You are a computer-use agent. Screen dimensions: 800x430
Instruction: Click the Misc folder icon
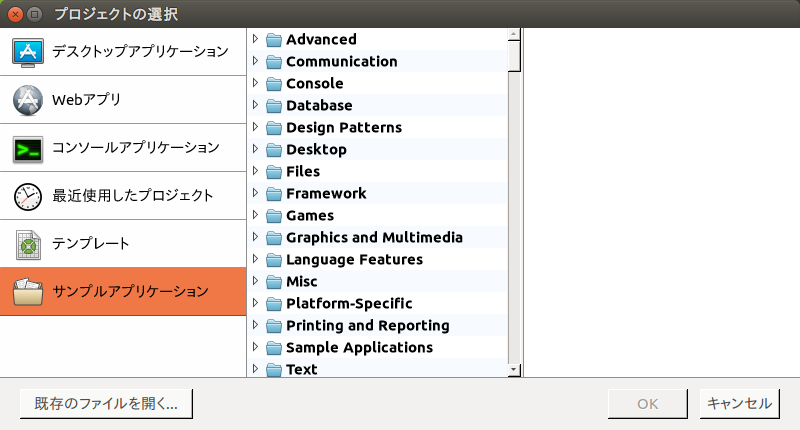click(x=274, y=282)
